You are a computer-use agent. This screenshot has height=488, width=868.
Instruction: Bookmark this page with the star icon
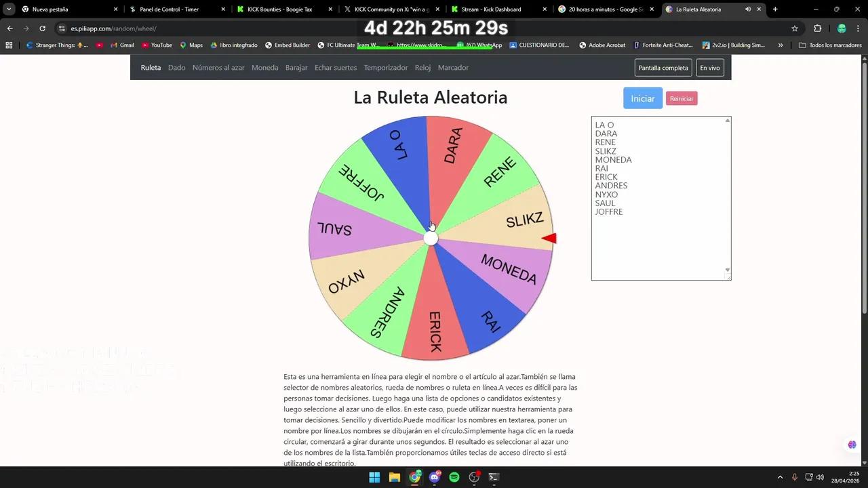pyautogui.click(x=795, y=28)
